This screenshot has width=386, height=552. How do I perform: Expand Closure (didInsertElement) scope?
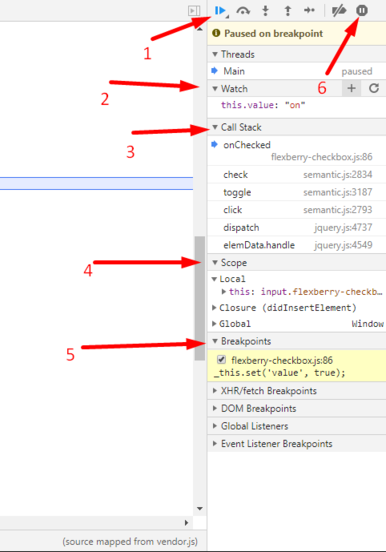click(214, 308)
